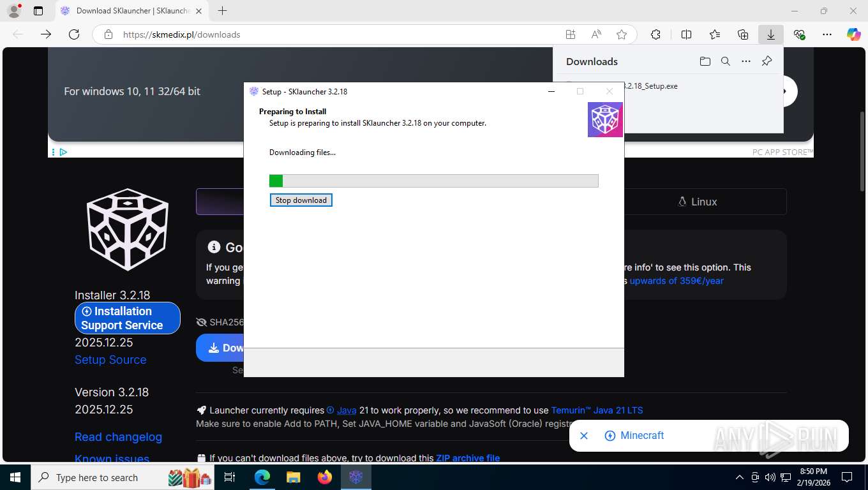This screenshot has height=490, width=868.
Task: Open the Favorites list icon
Action: pos(715,34)
